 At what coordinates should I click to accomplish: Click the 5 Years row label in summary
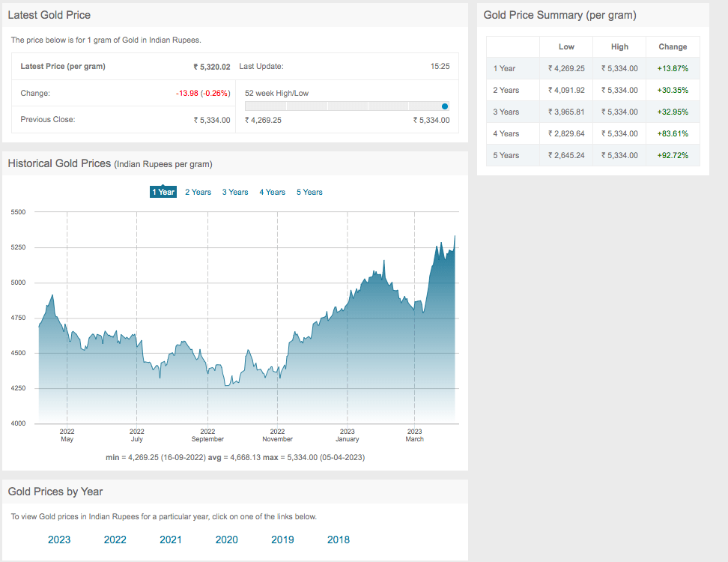pos(506,156)
